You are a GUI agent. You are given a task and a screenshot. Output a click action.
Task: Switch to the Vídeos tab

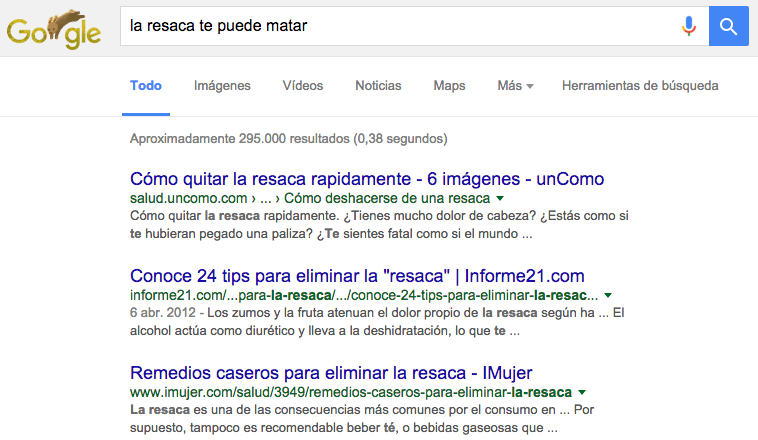pos(303,86)
